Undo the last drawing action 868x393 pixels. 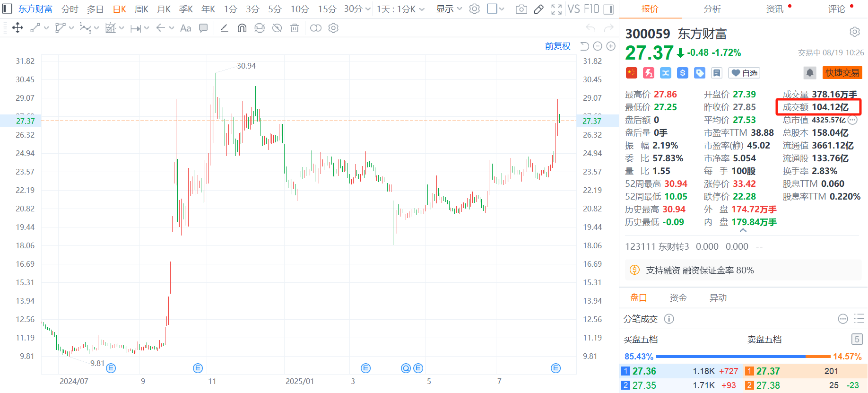(590, 28)
